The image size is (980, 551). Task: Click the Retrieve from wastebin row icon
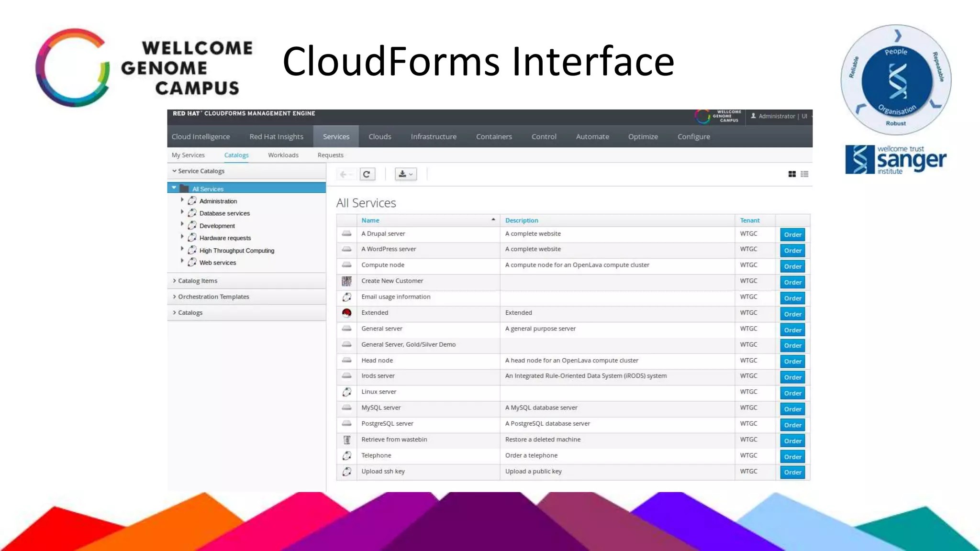pyautogui.click(x=347, y=440)
